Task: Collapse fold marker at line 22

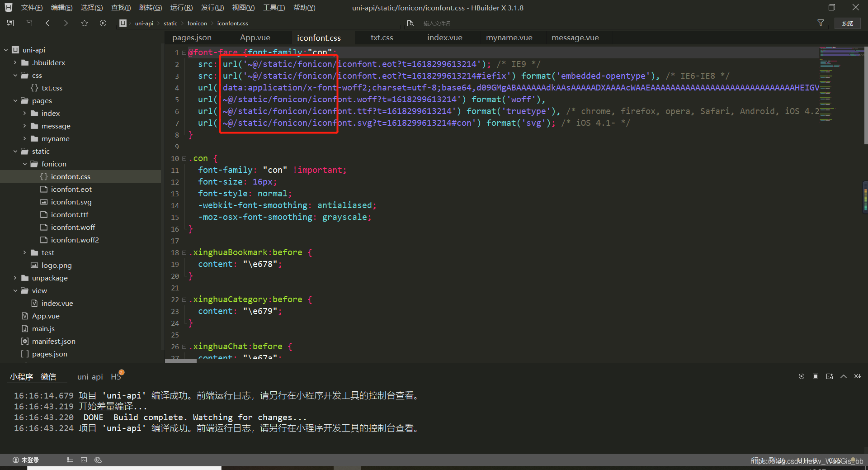Action: tap(184, 299)
